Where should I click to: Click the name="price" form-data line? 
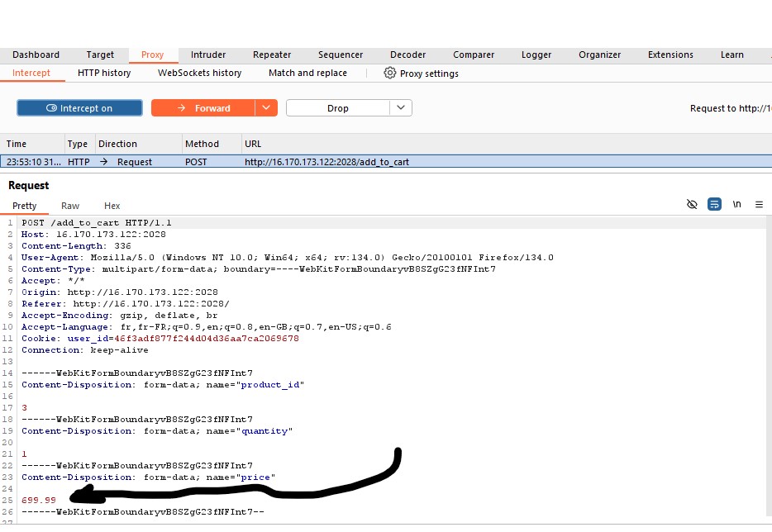point(148,477)
